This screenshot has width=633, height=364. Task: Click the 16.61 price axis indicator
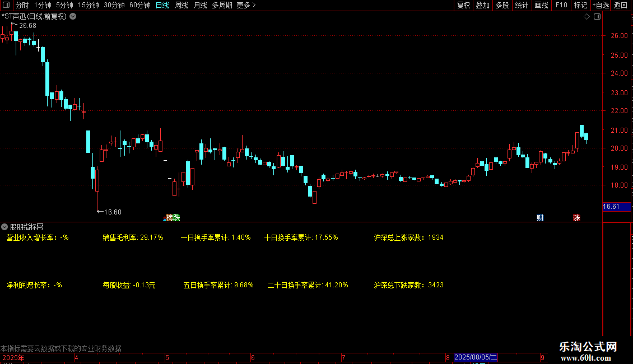coord(616,207)
